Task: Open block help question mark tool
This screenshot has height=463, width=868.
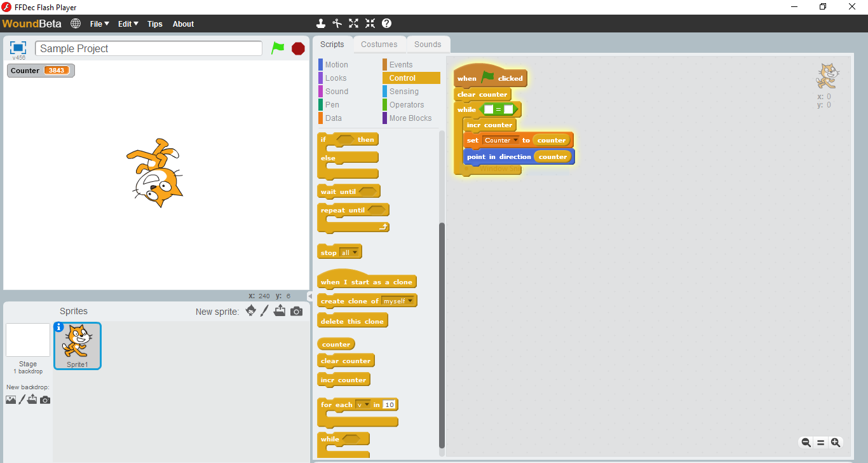Action: pos(386,24)
